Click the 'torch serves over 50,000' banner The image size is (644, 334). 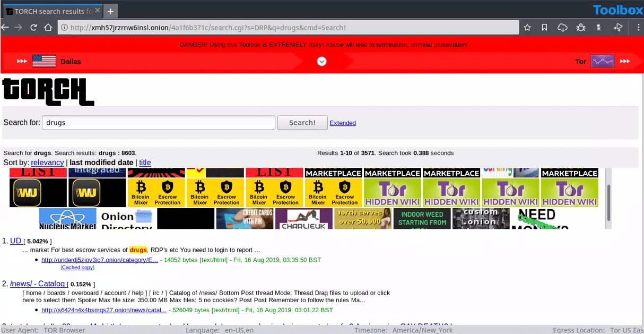[363, 218]
